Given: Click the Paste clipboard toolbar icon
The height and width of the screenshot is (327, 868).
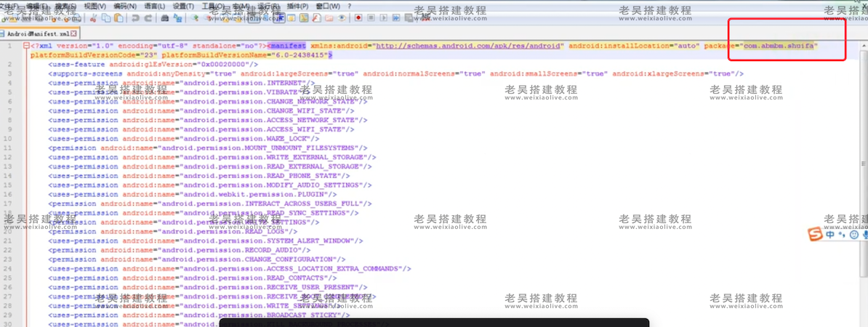Looking at the screenshot, I should pos(118,18).
